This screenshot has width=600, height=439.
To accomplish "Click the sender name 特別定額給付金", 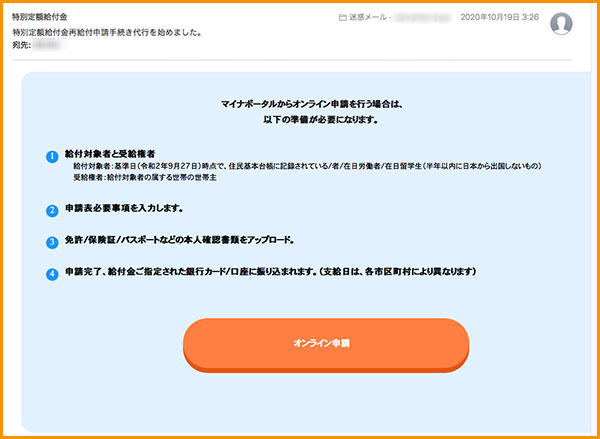I will click(40, 17).
